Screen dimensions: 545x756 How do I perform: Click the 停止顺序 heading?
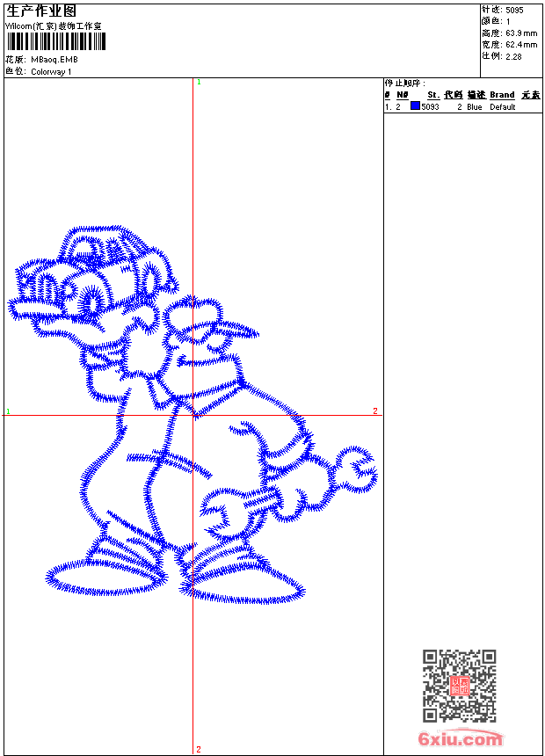405,84
